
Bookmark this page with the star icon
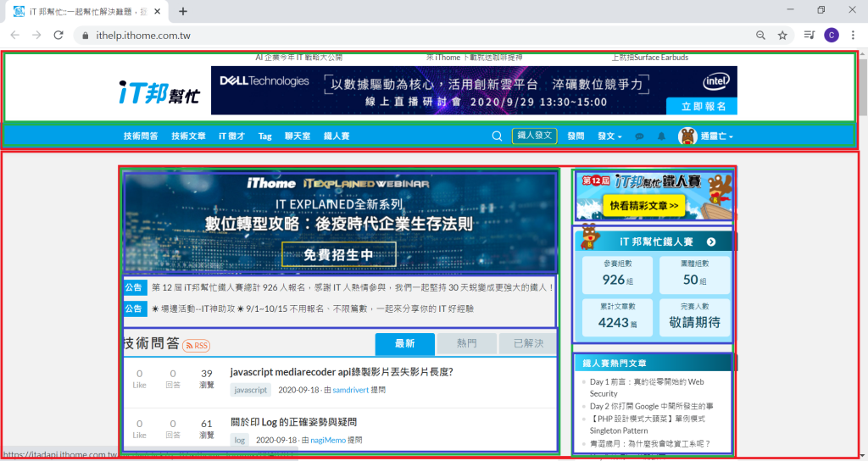point(782,36)
